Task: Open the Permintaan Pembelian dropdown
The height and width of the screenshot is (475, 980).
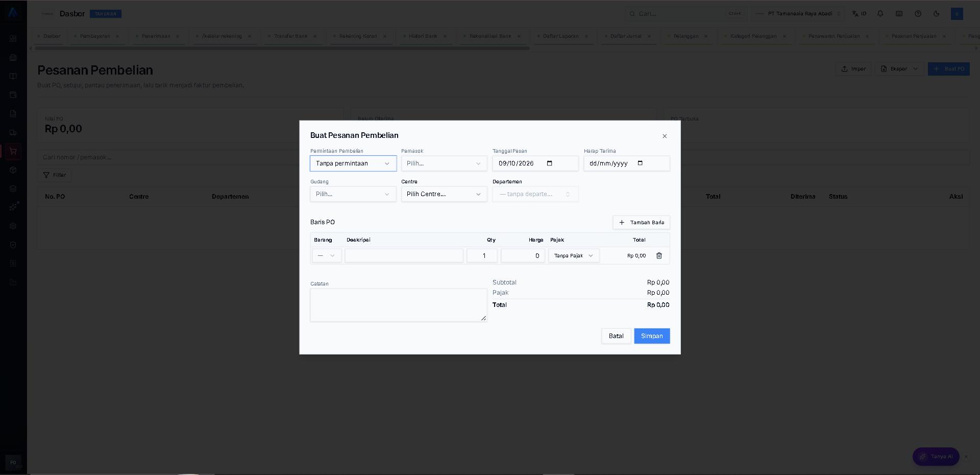Action: 353,163
